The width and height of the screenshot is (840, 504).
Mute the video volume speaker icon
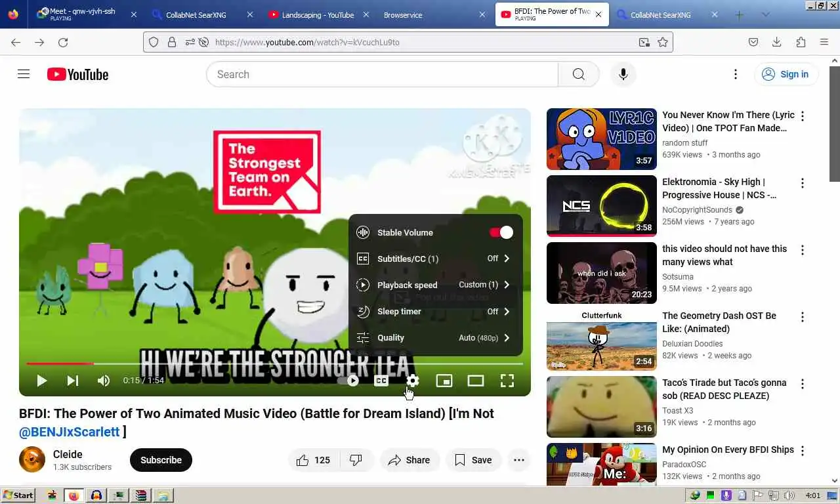[104, 381]
